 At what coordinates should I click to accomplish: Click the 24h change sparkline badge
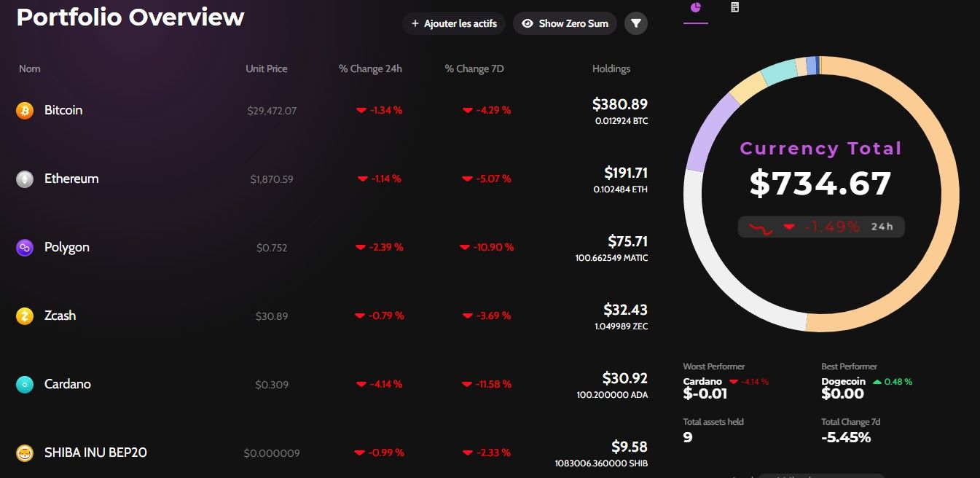(821, 227)
